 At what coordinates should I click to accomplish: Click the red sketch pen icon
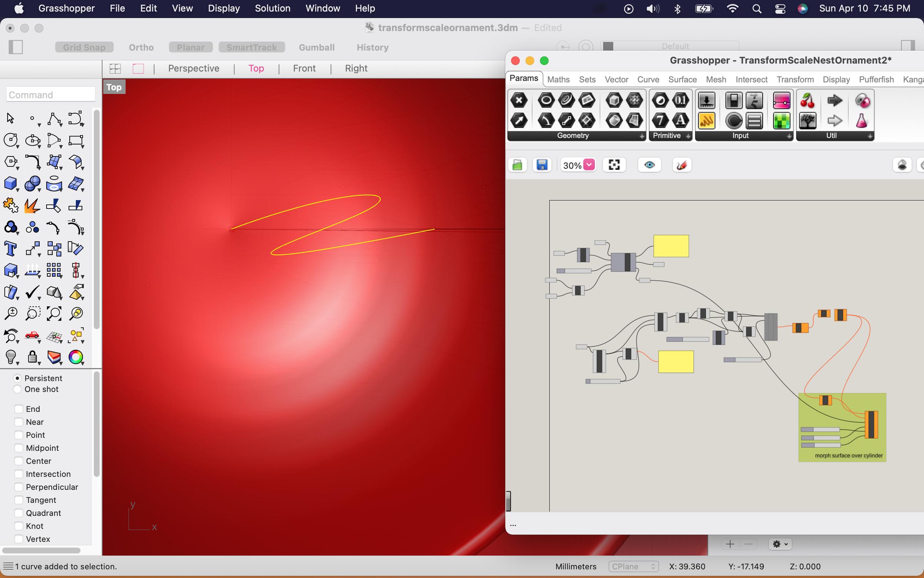681,165
